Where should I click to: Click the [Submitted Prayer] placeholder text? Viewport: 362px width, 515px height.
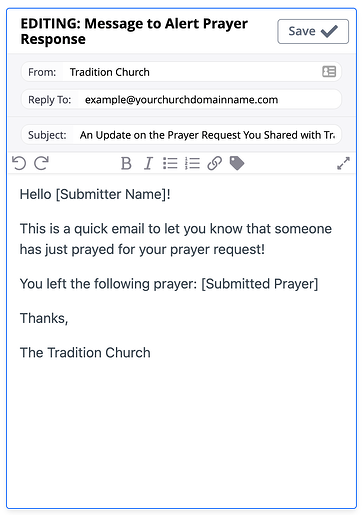coord(260,284)
